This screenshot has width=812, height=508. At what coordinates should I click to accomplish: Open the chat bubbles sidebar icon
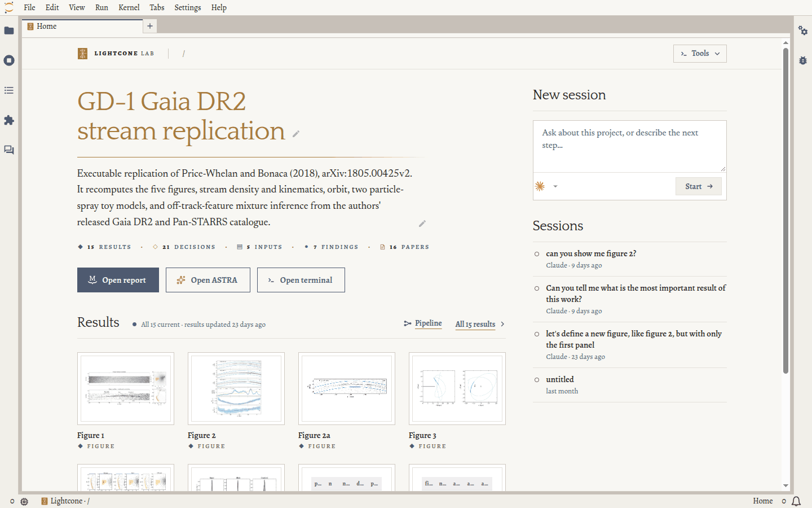click(9, 150)
